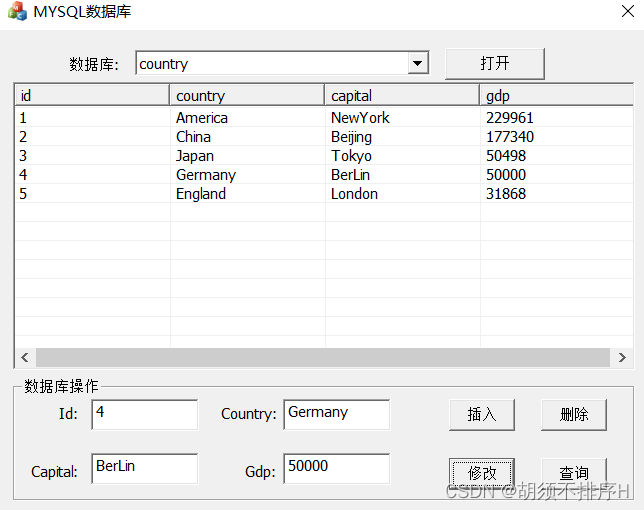Click the 打开 button
The height and width of the screenshot is (510, 644).
pyautogui.click(x=494, y=64)
